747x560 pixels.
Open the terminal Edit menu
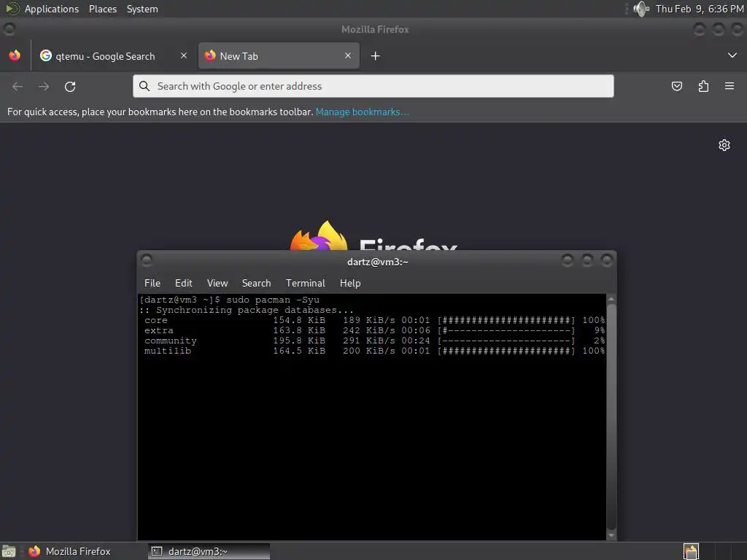(x=183, y=283)
